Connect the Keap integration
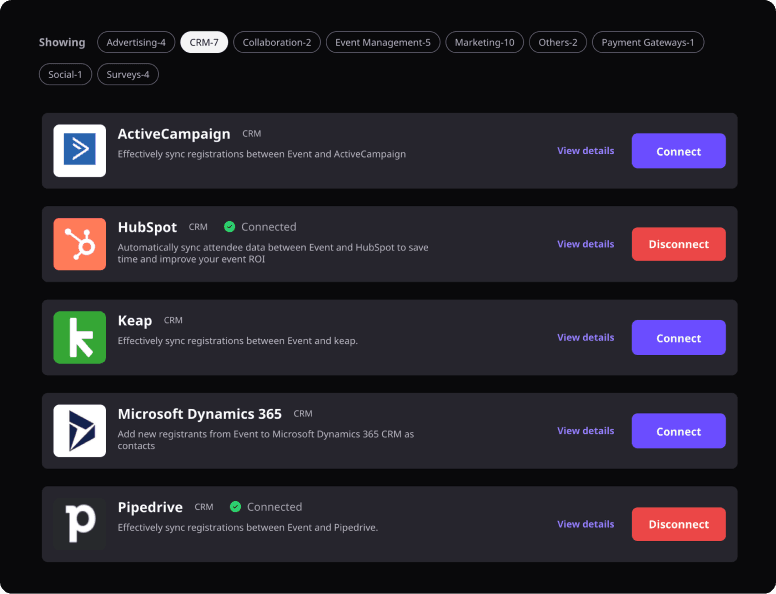Image resolution: width=776 pixels, height=594 pixels. tap(679, 338)
